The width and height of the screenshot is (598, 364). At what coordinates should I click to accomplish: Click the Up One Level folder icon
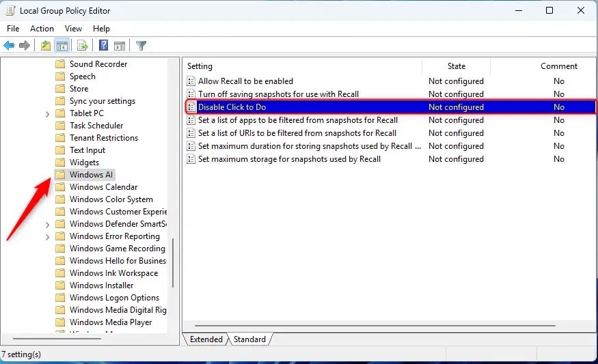point(46,46)
